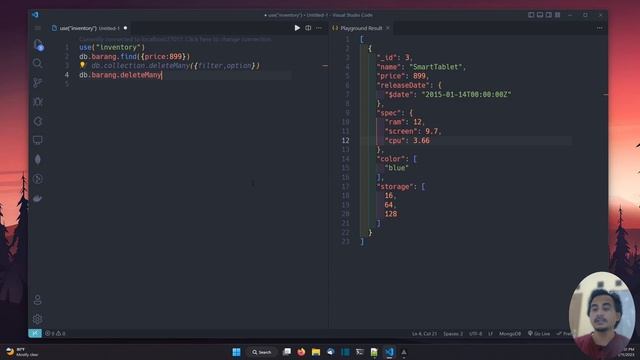Image resolution: width=640 pixels, height=360 pixels.
Task: Click the "releaseDate" key in result
Action: pyautogui.click(x=402, y=85)
